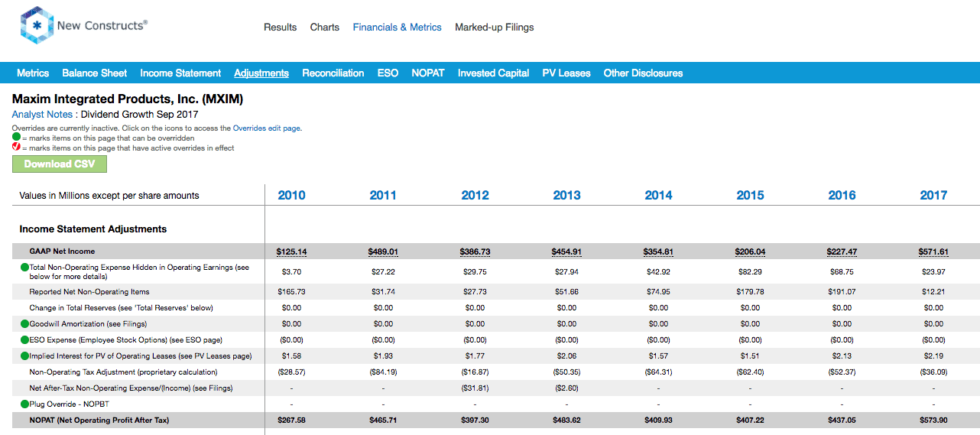Download the CSV file

(x=60, y=164)
